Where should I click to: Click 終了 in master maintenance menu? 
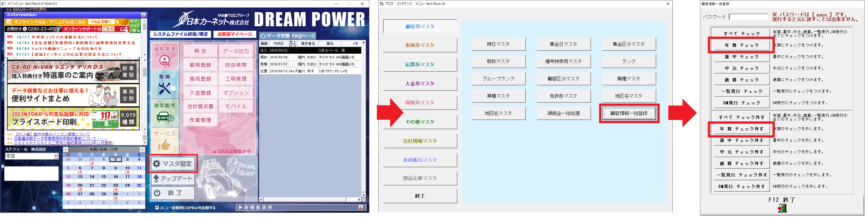(x=420, y=196)
